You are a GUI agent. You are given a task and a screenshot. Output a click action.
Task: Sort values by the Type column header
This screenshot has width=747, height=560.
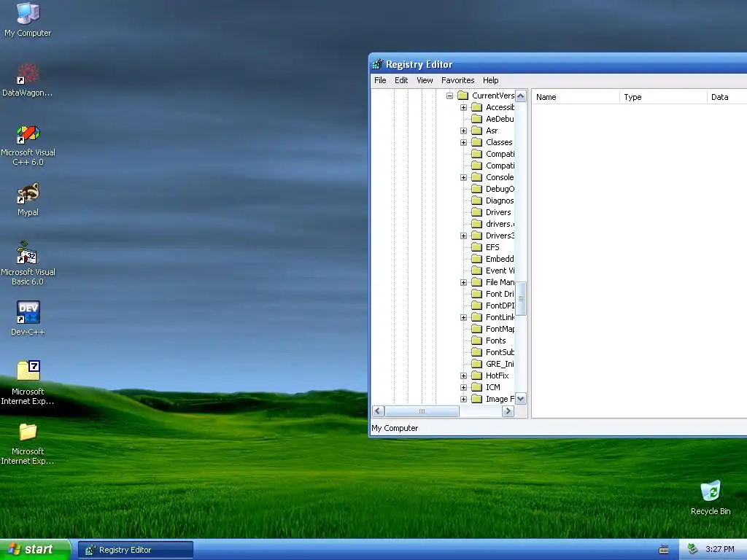pyautogui.click(x=663, y=97)
